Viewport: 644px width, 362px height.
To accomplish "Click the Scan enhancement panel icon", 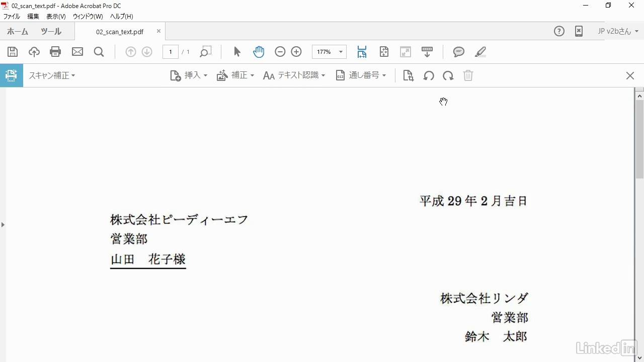I will pyautogui.click(x=12, y=75).
